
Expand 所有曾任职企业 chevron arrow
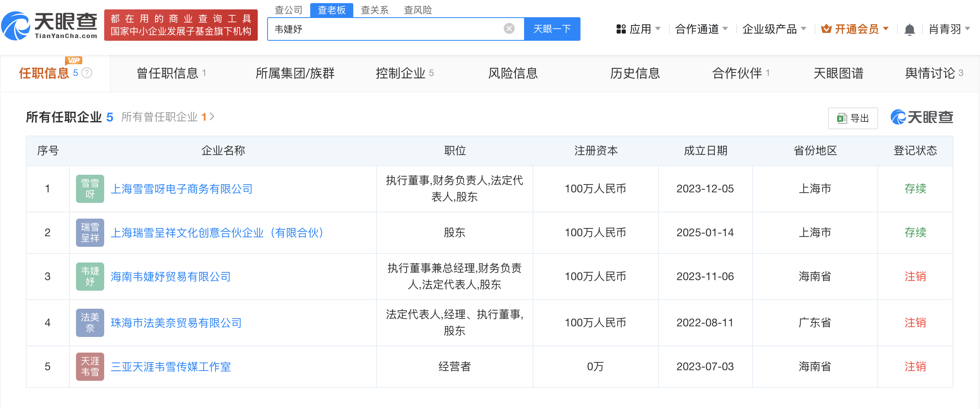tap(212, 117)
